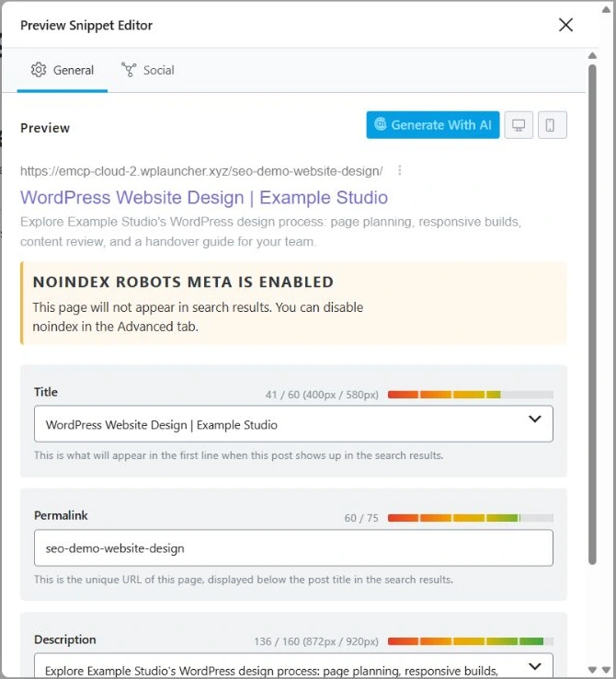The image size is (616, 679).
Task: Click the Description text field
Action: (293, 666)
